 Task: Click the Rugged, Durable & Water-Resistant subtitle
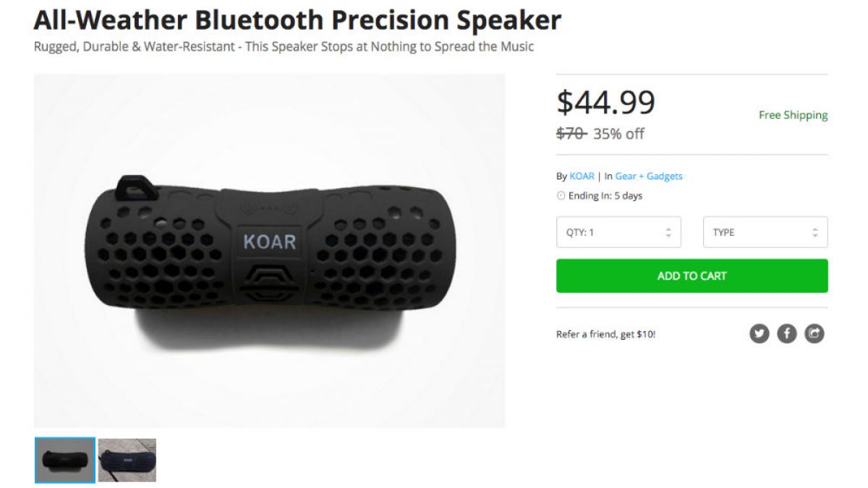coord(284,47)
